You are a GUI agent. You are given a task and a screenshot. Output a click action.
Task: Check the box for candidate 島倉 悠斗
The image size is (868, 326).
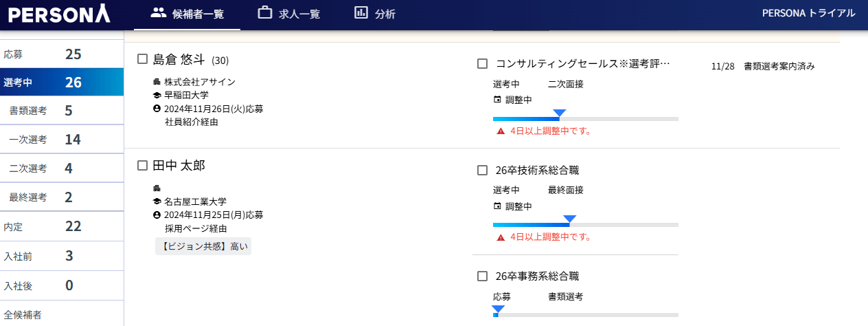pos(143,59)
